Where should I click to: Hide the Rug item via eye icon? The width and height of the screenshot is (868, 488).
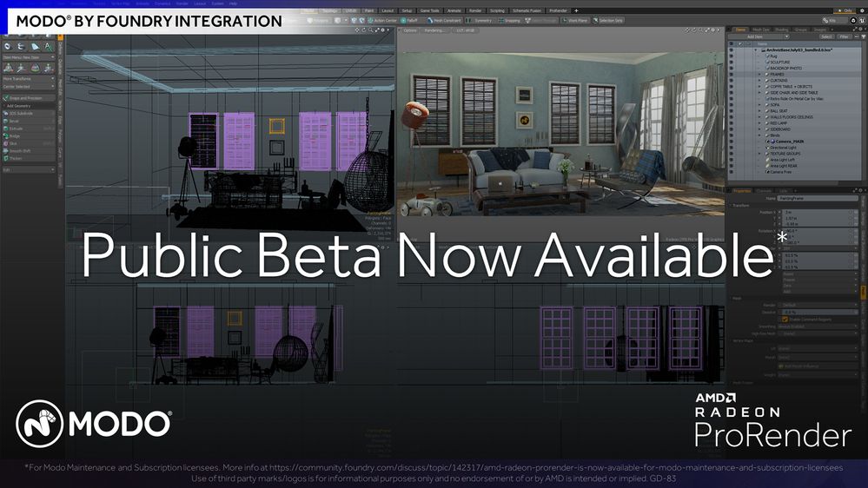pos(732,56)
